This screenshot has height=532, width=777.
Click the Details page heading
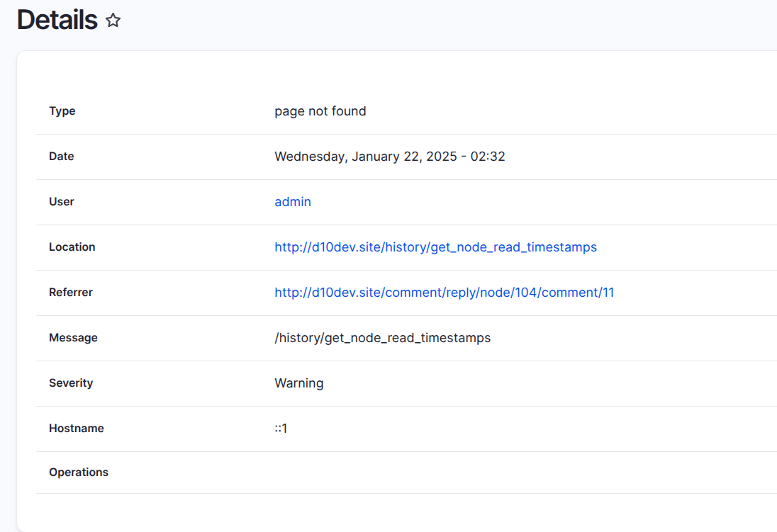(x=57, y=19)
